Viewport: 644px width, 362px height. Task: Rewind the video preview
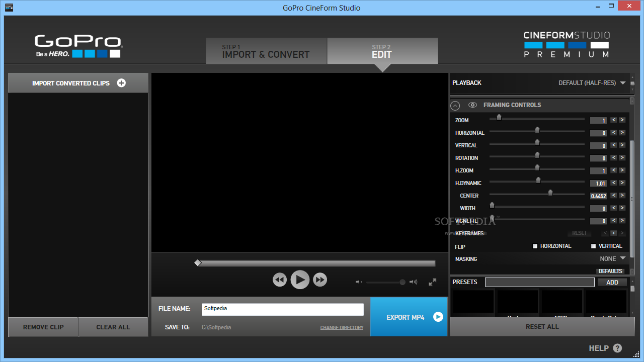pyautogui.click(x=280, y=280)
